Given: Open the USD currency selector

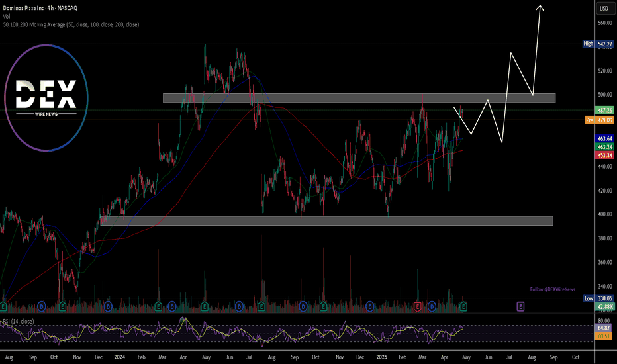Looking at the screenshot, I should (604, 8).
